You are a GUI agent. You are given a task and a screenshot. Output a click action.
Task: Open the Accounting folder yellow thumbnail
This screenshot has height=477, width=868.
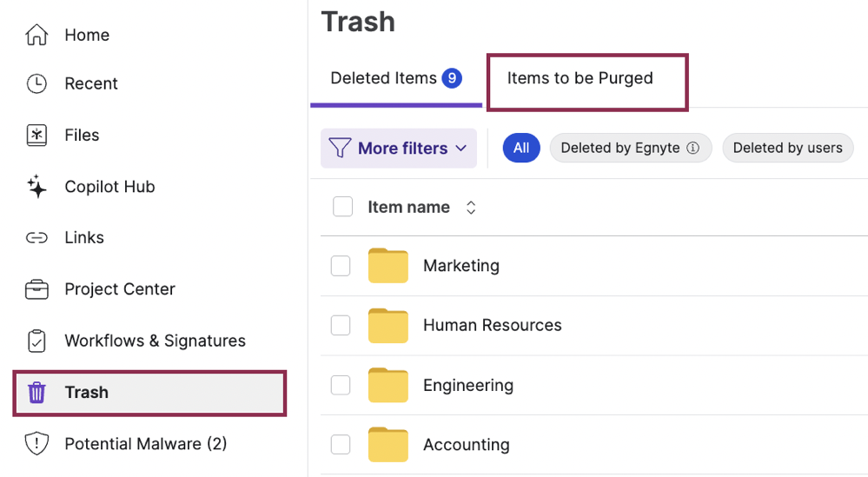(x=388, y=445)
